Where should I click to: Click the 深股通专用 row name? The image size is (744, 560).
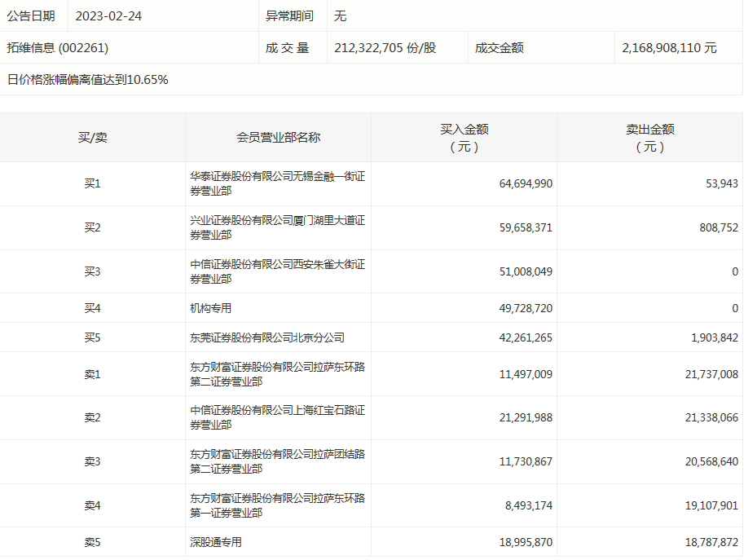(x=216, y=542)
